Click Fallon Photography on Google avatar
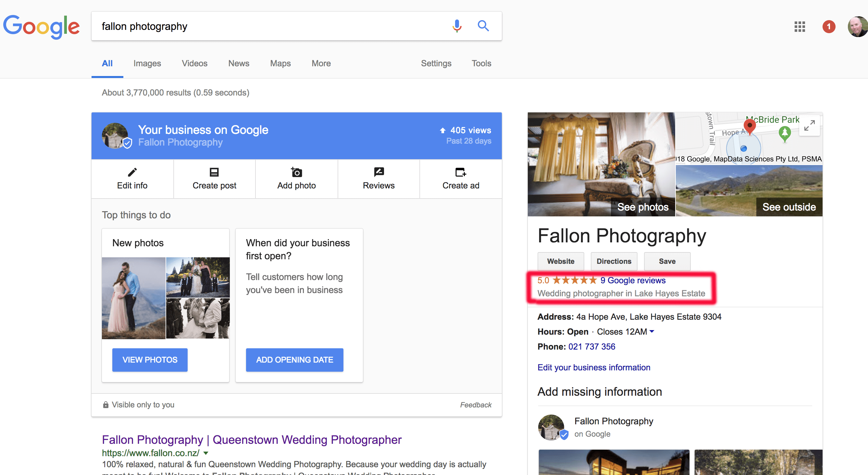Viewport: 868px width, 475px height. (x=551, y=427)
